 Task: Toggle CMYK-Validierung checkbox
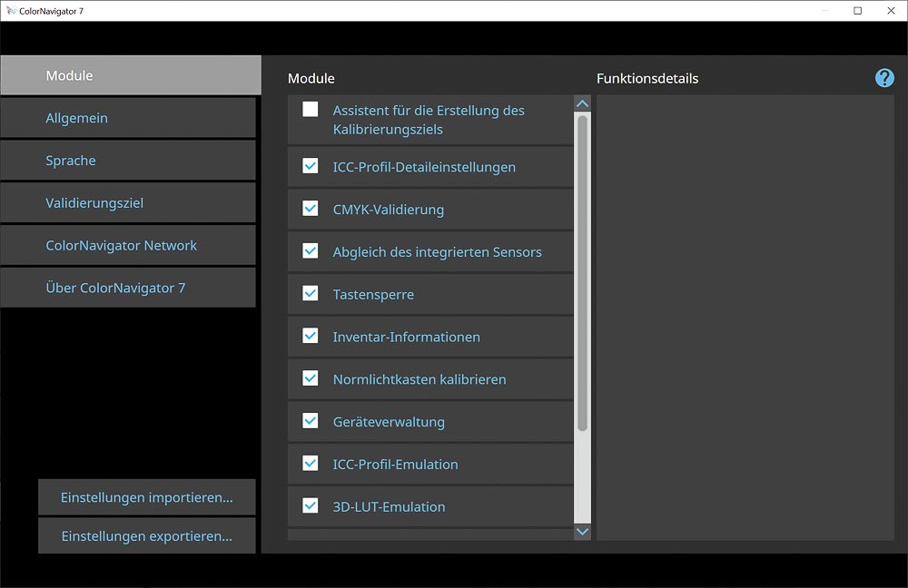(311, 209)
